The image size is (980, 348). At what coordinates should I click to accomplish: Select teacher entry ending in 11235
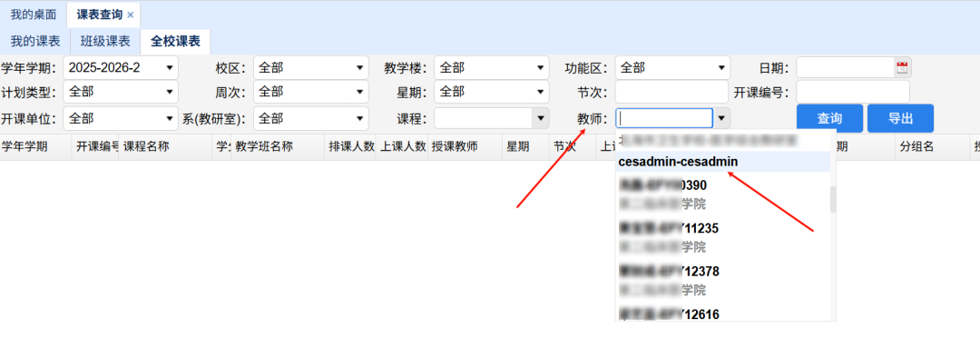click(x=722, y=238)
